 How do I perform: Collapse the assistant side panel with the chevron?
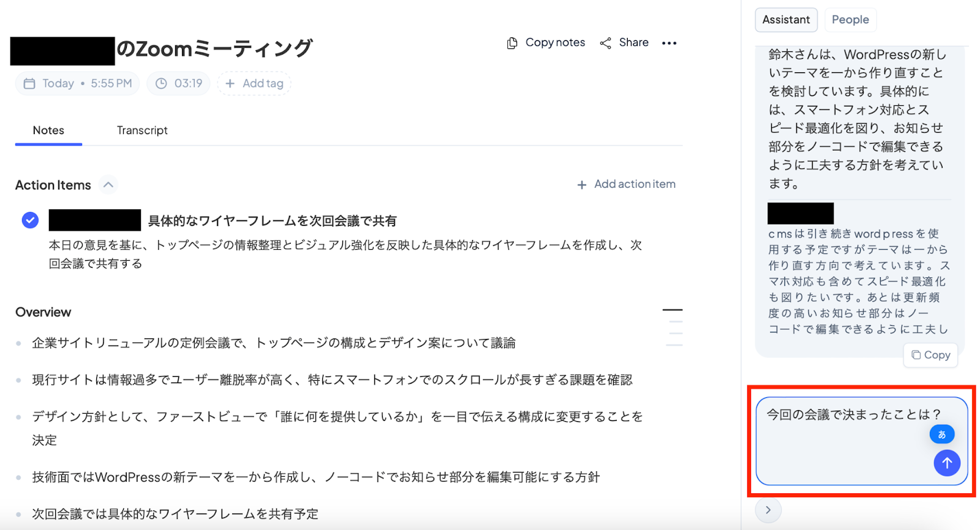[768, 510]
